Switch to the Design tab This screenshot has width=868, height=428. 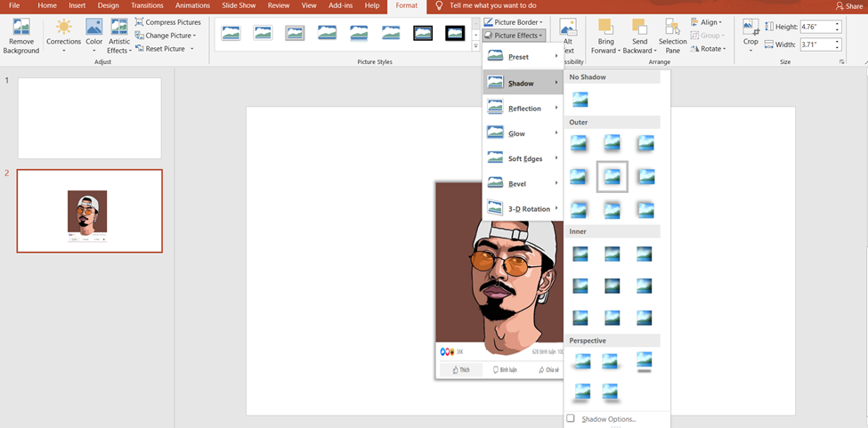click(x=108, y=5)
